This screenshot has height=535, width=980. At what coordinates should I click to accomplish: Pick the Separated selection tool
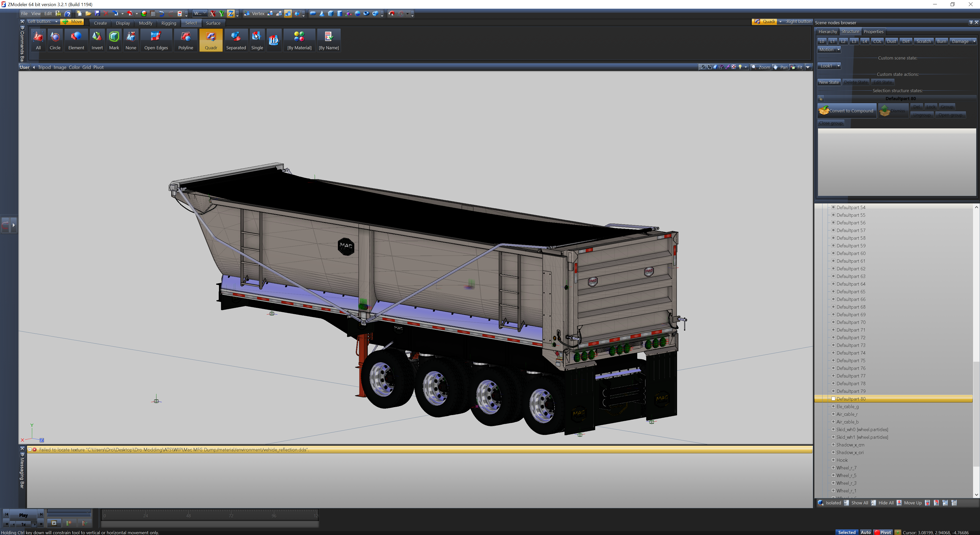(x=236, y=40)
